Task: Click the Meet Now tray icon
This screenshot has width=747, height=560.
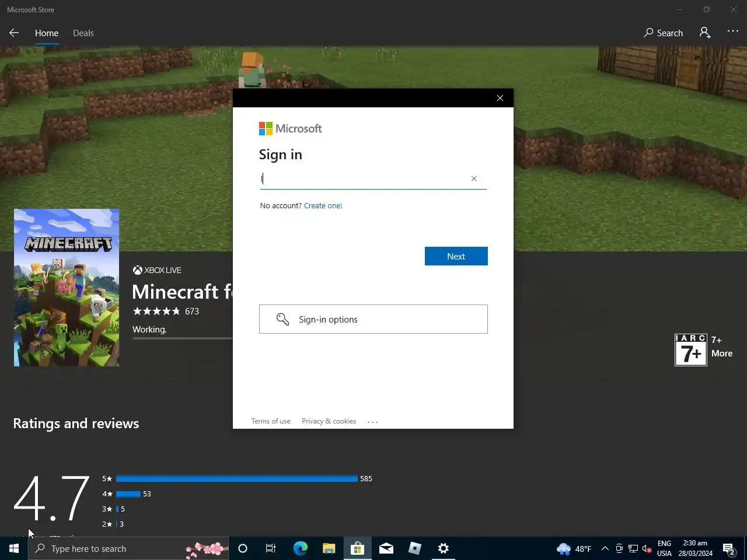Action: 619,548
